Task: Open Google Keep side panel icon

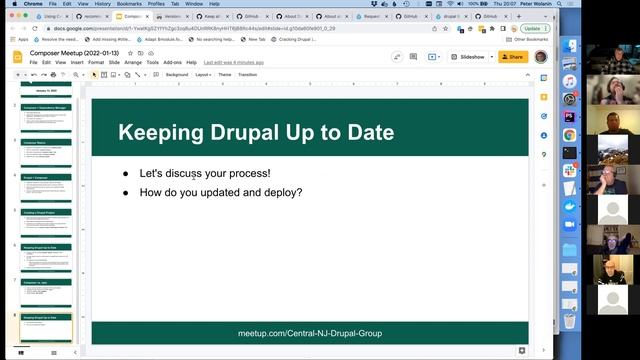Action: pyautogui.click(x=544, y=97)
